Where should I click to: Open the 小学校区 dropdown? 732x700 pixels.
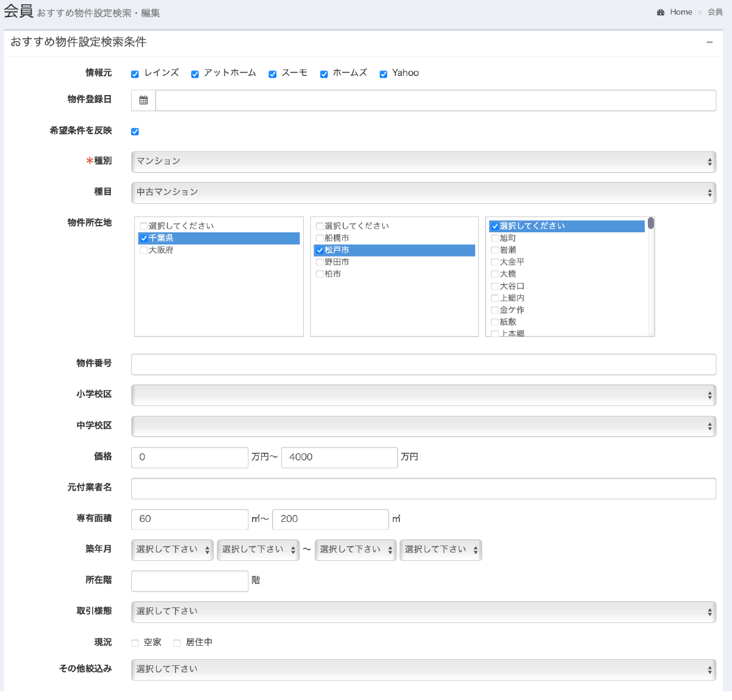click(423, 395)
